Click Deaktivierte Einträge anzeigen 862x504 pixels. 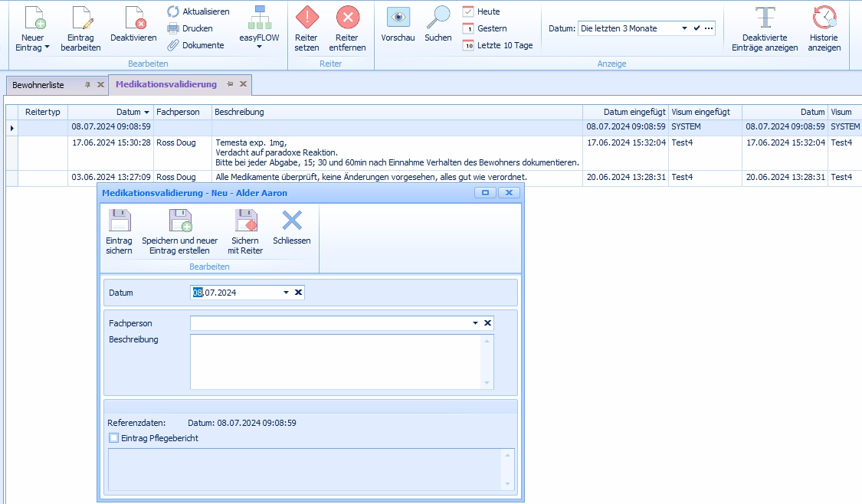(x=765, y=28)
